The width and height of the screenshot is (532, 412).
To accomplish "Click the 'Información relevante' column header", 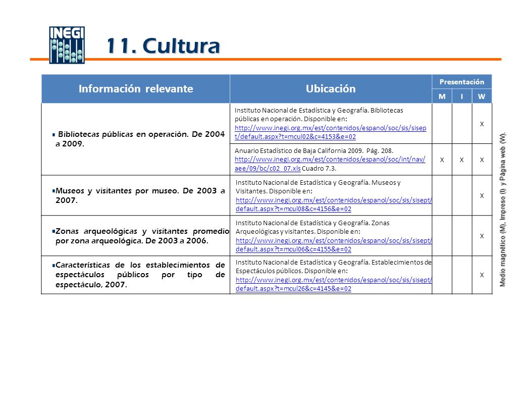I will tap(136, 88).
